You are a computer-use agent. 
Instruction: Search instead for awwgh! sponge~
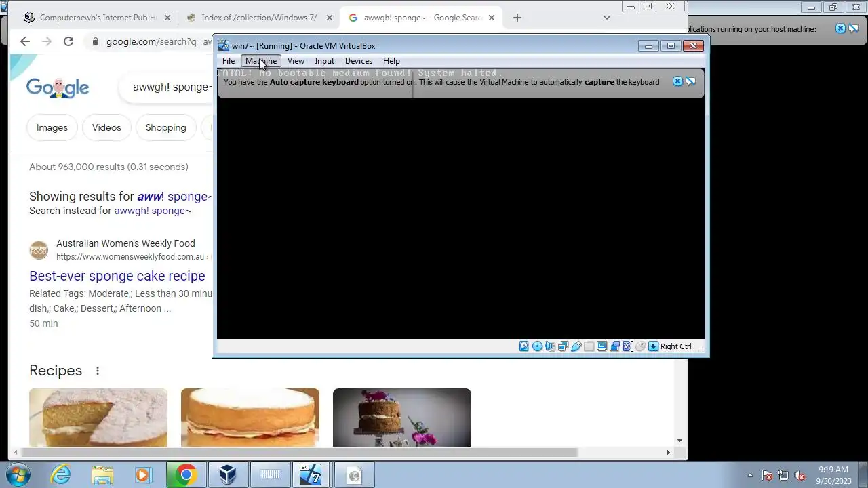click(153, 211)
